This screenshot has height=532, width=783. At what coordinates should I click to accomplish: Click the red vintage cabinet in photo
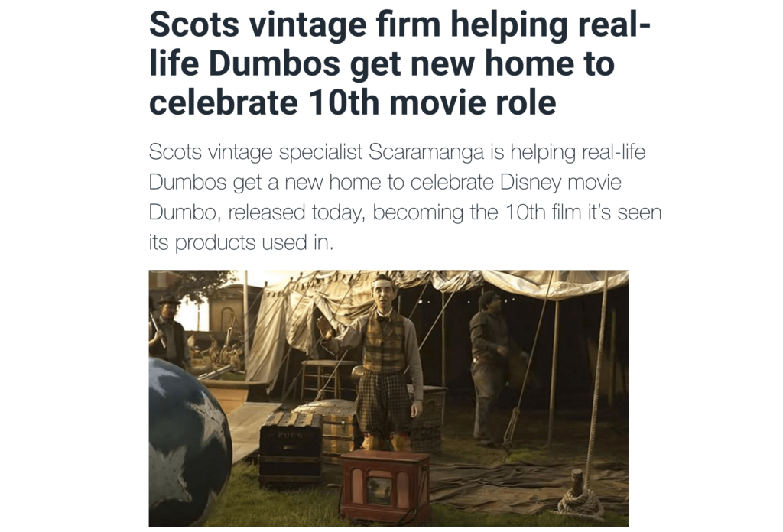pos(385,485)
